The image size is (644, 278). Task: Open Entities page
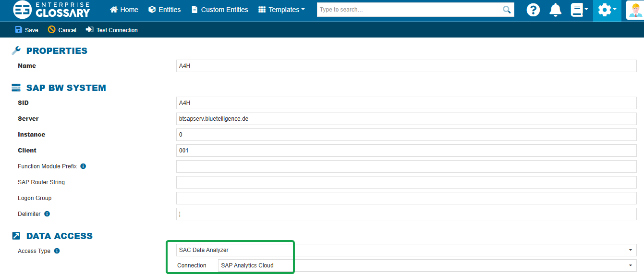click(x=164, y=10)
